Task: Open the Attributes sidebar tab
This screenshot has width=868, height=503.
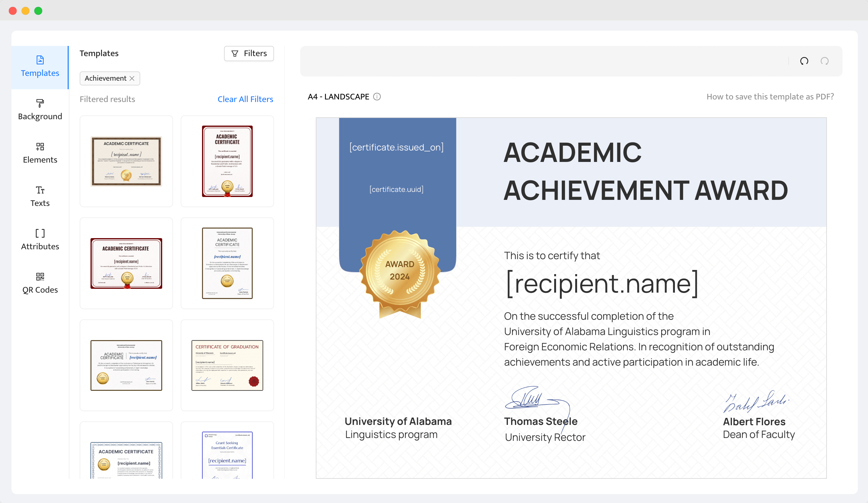Action: (x=40, y=240)
